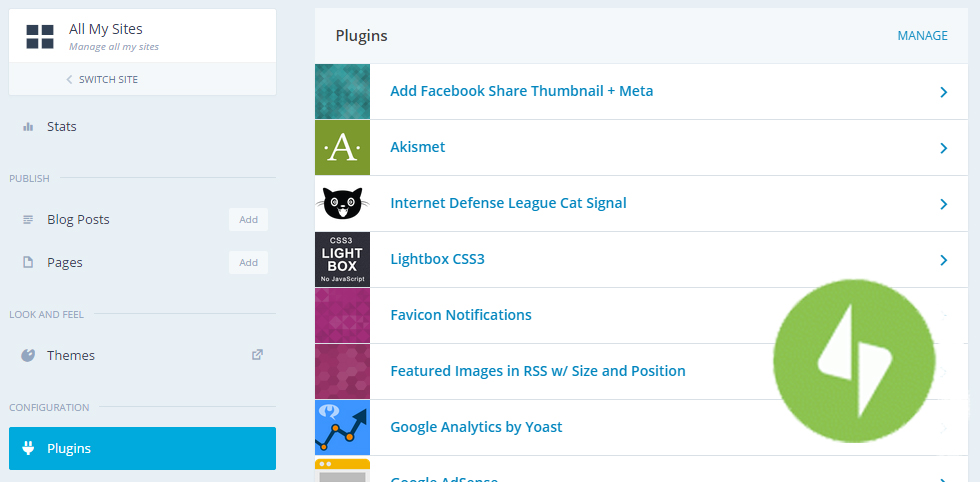Expand the Akismet row chevron
The image size is (980, 482).
pyautogui.click(x=944, y=148)
